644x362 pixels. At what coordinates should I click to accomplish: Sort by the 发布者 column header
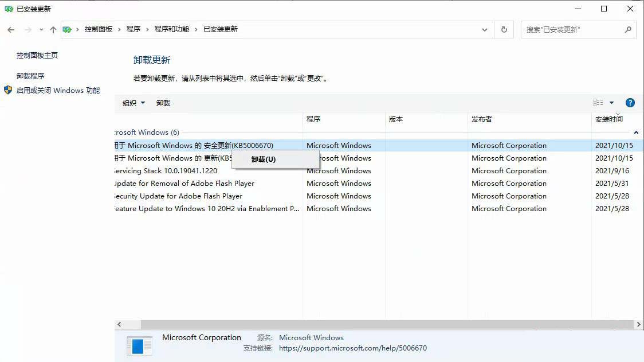coord(530,119)
